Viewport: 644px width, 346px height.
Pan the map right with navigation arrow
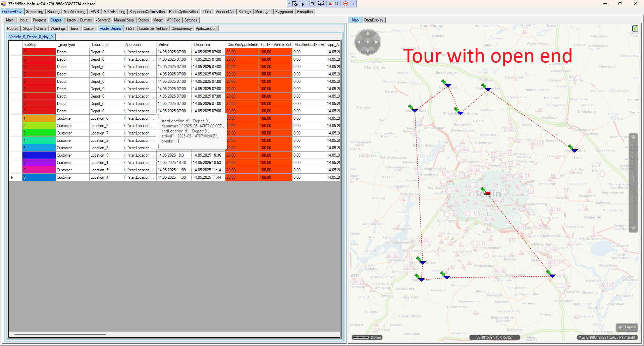click(x=377, y=42)
